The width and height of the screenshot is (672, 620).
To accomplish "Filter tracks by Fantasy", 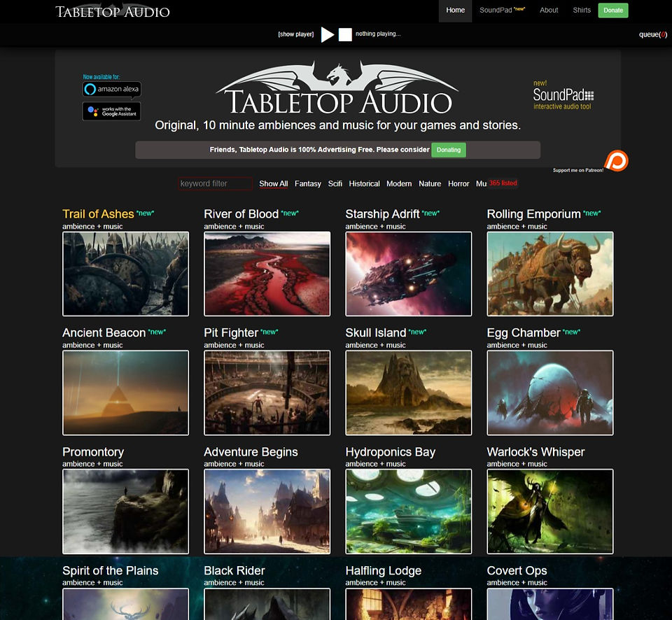I will point(308,183).
